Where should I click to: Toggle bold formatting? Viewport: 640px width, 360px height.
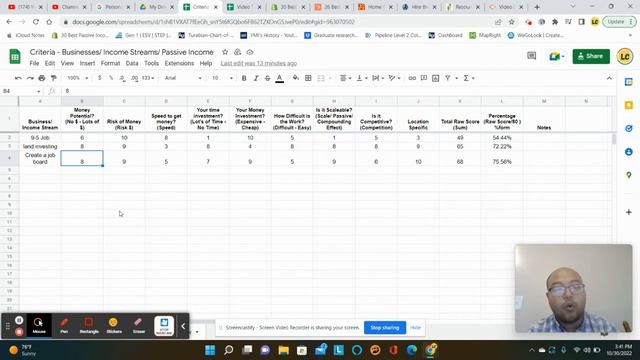(x=244, y=78)
